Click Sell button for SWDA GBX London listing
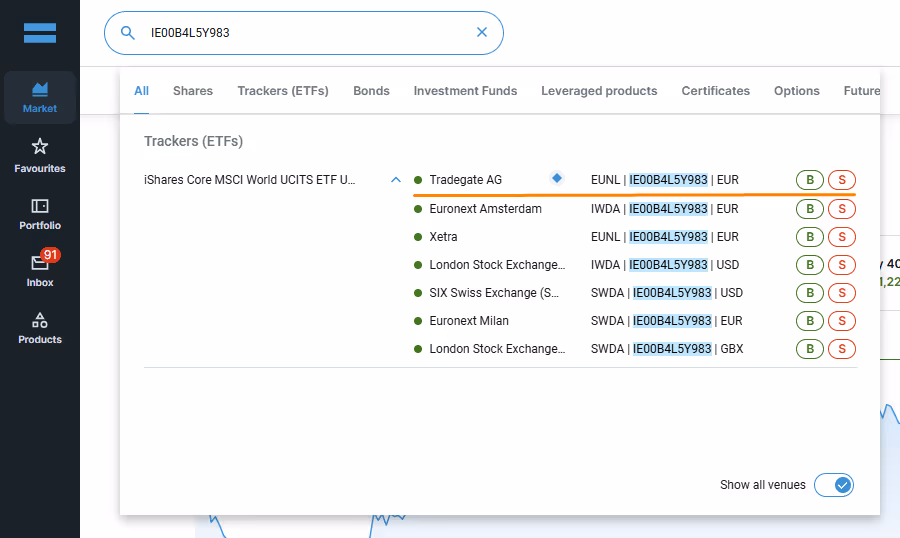 (x=842, y=349)
